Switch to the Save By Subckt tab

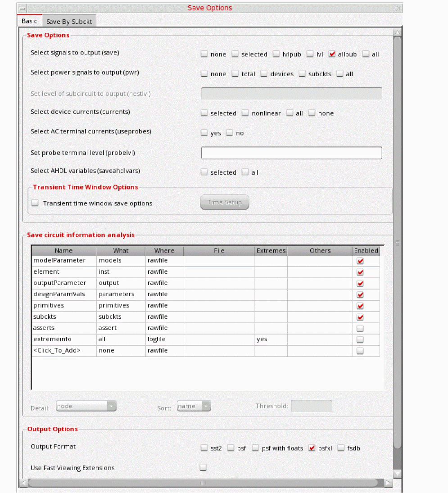pyautogui.click(x=69, y=21)
